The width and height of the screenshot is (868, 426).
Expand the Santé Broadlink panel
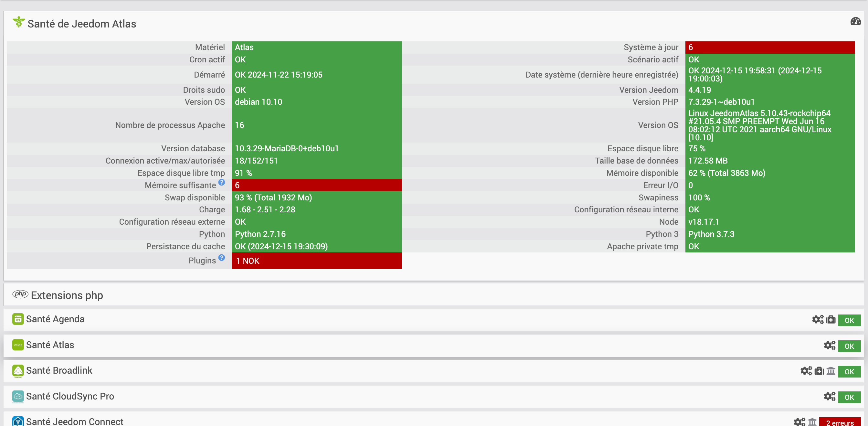point(59,370)
